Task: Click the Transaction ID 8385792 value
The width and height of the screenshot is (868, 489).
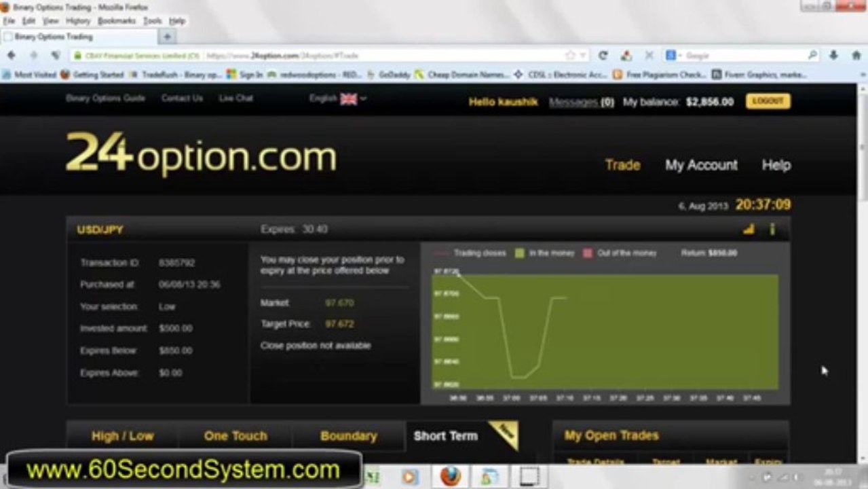Action: pyautogui.click(x=176, y=263)
